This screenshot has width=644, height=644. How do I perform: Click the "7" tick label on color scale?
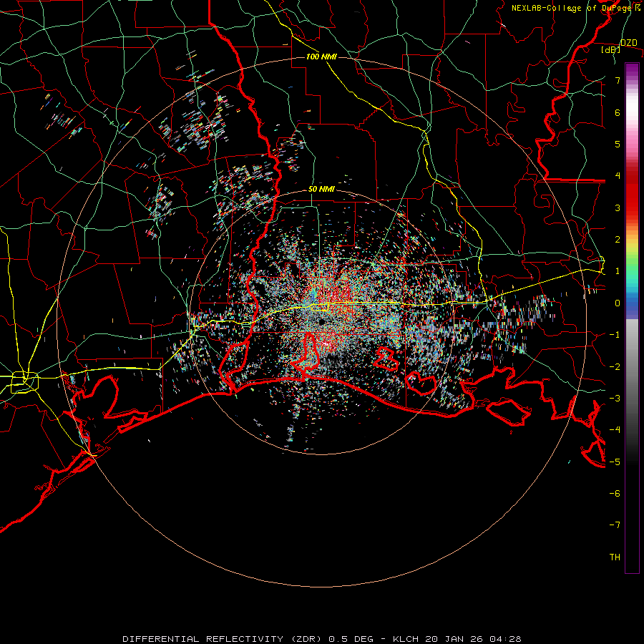[x=618, y=80]
